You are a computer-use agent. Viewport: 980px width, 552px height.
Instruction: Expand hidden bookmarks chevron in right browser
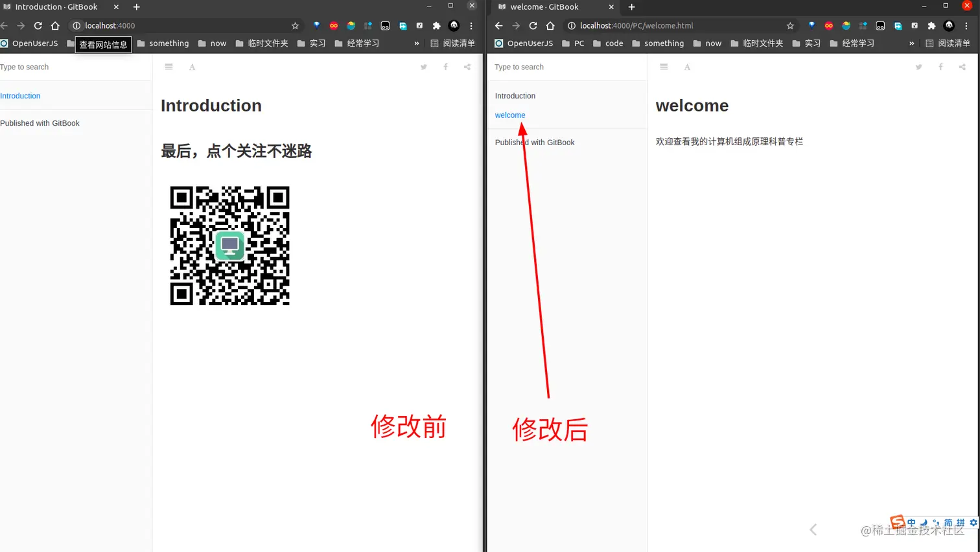coord(912,43)
